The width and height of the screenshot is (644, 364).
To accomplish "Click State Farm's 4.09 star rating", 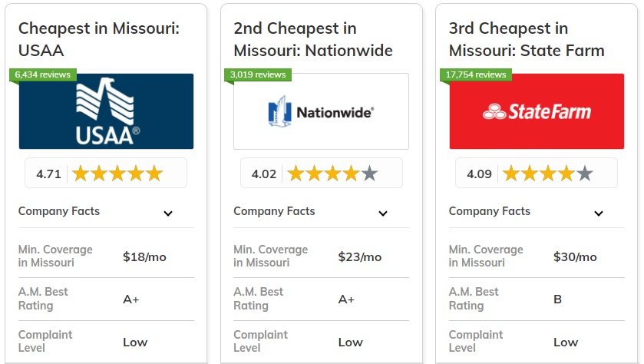I will click(x=537, y=174).
